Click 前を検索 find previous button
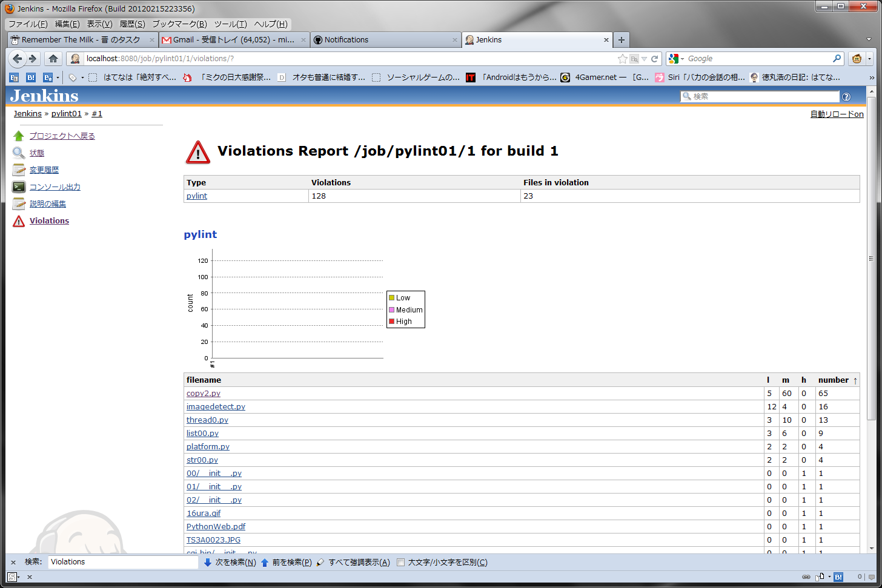882x588 pixels. point(287,563)
